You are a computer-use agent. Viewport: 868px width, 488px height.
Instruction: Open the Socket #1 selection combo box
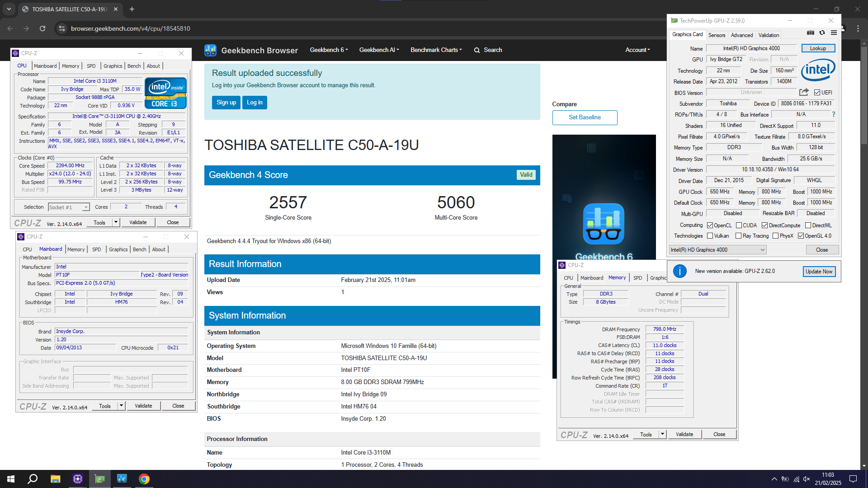69,207
